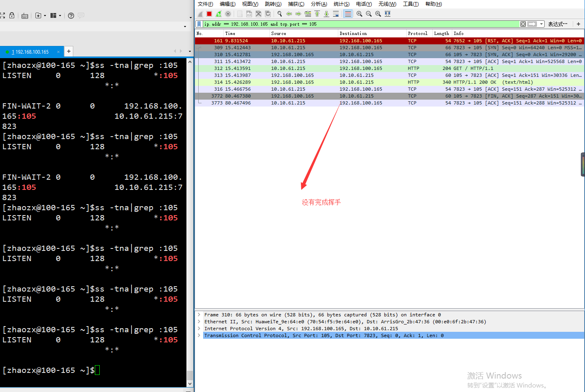585x392 pixels.
Task: Click in the display filter input field
Action: pos(361,24)
